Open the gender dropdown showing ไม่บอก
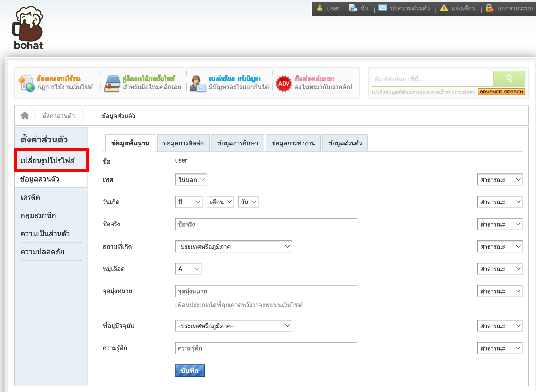The width and height of the screenshot is (536, 392). tap(191, 180)
